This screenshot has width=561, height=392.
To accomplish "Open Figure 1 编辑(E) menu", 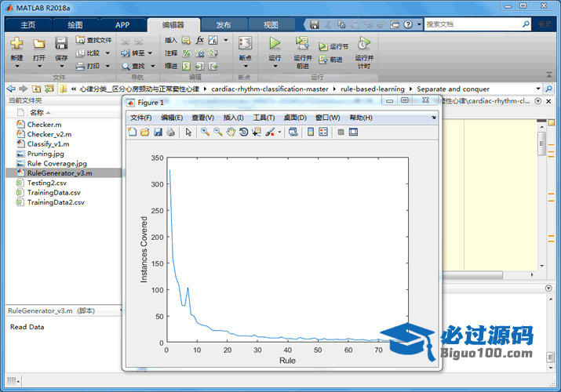I will [172, 118].
